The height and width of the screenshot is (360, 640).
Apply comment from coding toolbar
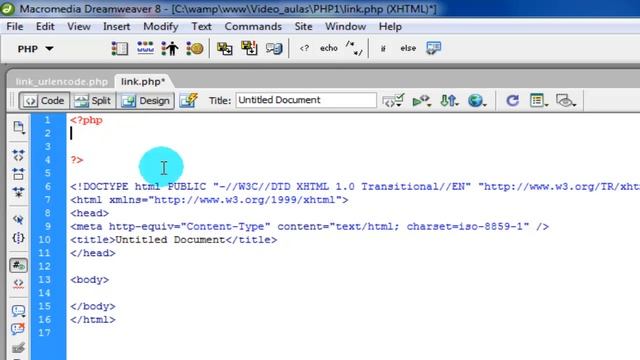[18, 311]
